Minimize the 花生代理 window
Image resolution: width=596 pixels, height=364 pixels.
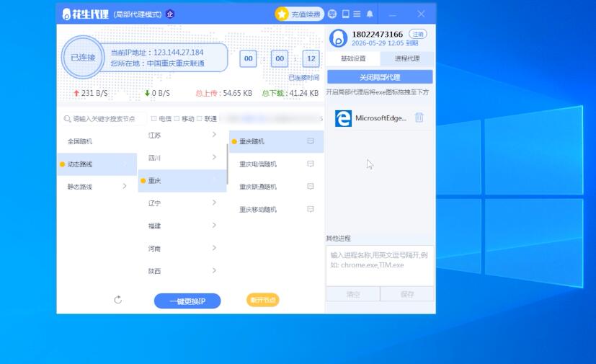pyautogui.click(x=393, y=14)
